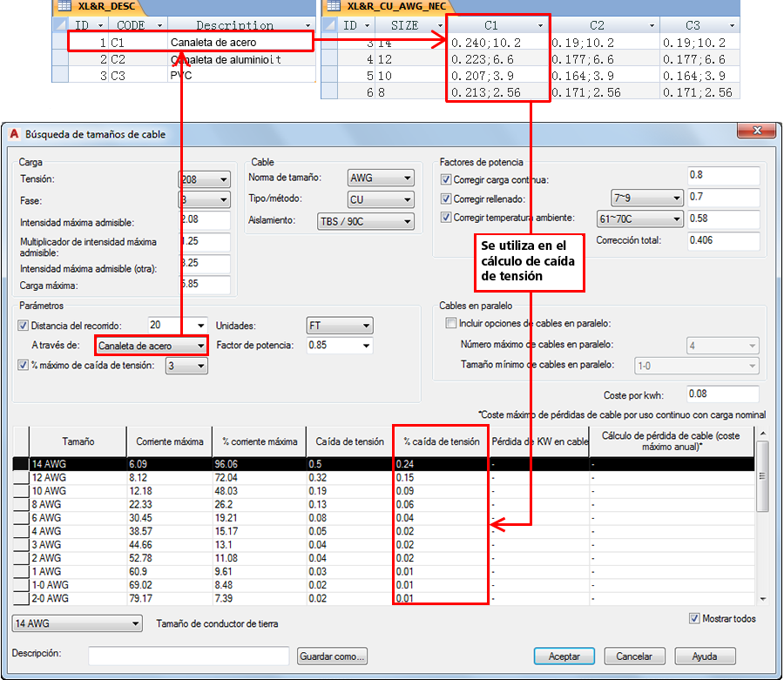The height and width of the screenshot is (680, 784).
Task: Click the scrollbar up arrow of results table
Action: click(x=762, y=434)
